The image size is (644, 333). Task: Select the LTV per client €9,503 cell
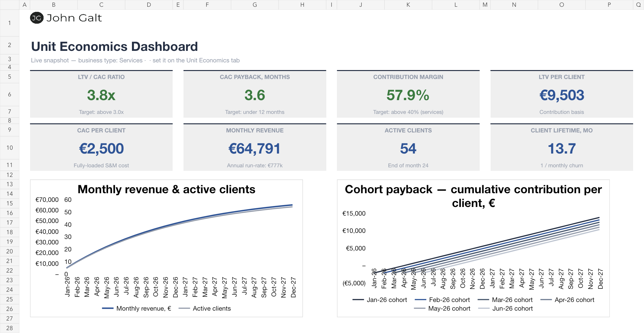point(562,95)
